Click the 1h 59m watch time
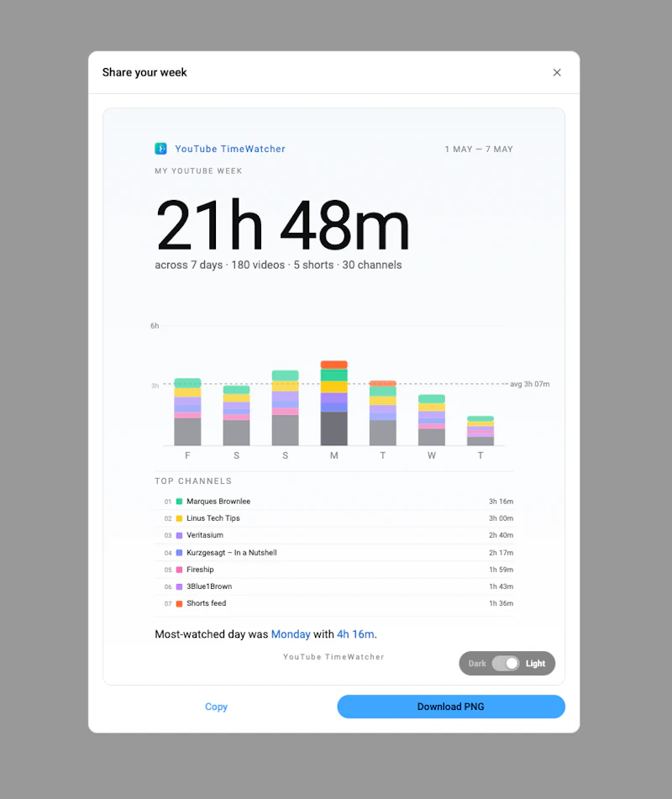Image resolution: width=672 pixels, height=799 pixels. pos(501,570)
